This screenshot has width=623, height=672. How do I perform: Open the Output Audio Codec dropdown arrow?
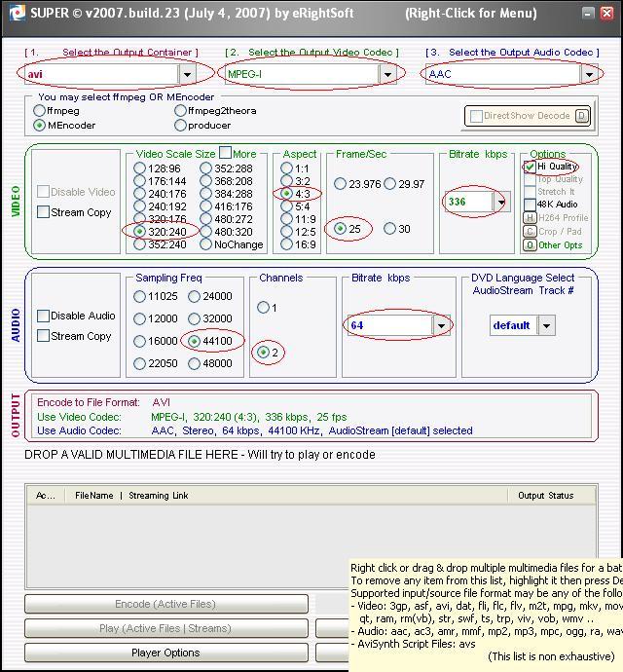click(x=589, y=74)
